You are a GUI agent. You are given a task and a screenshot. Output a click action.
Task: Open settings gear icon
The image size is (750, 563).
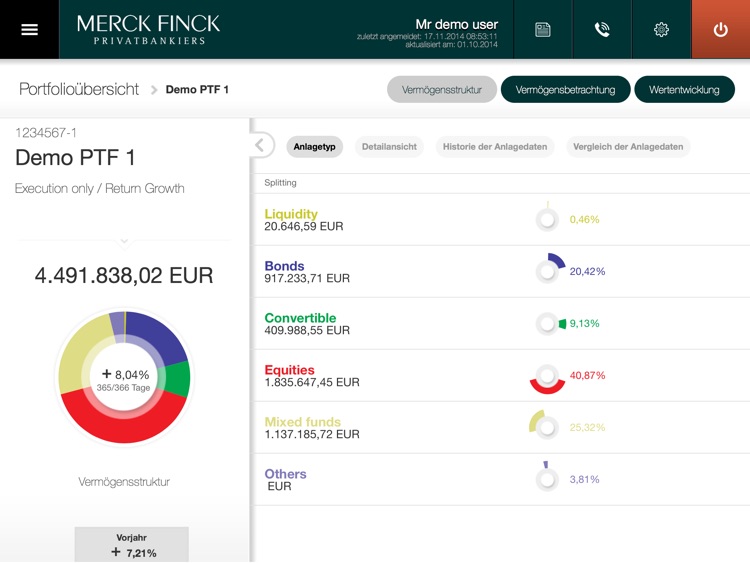click(x=661, y=29)
